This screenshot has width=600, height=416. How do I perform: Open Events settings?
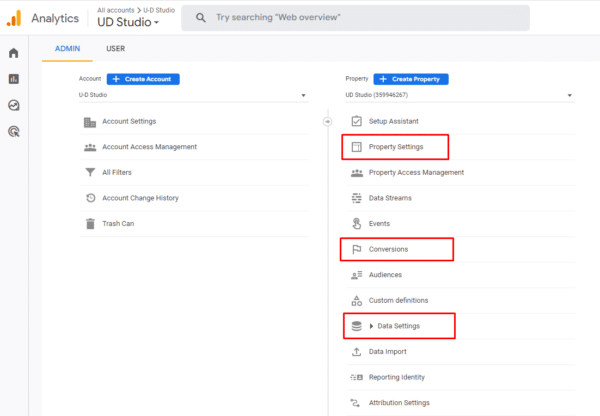pos(379,223)
